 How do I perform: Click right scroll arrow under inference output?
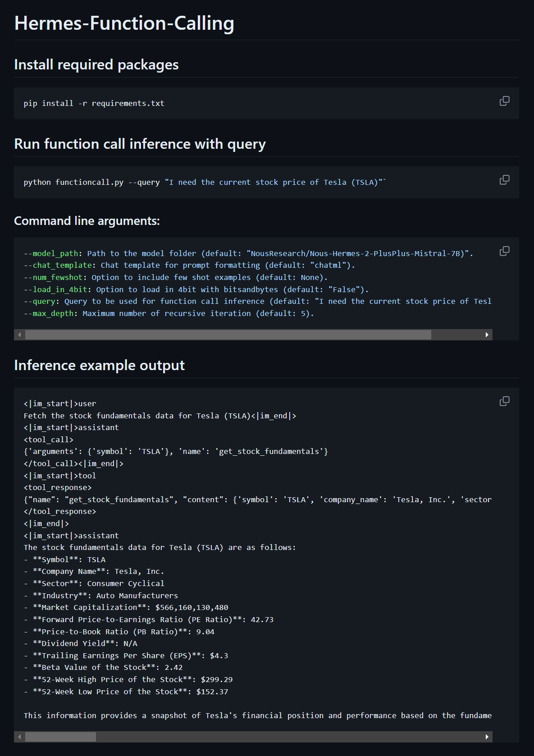coord(487,737)
